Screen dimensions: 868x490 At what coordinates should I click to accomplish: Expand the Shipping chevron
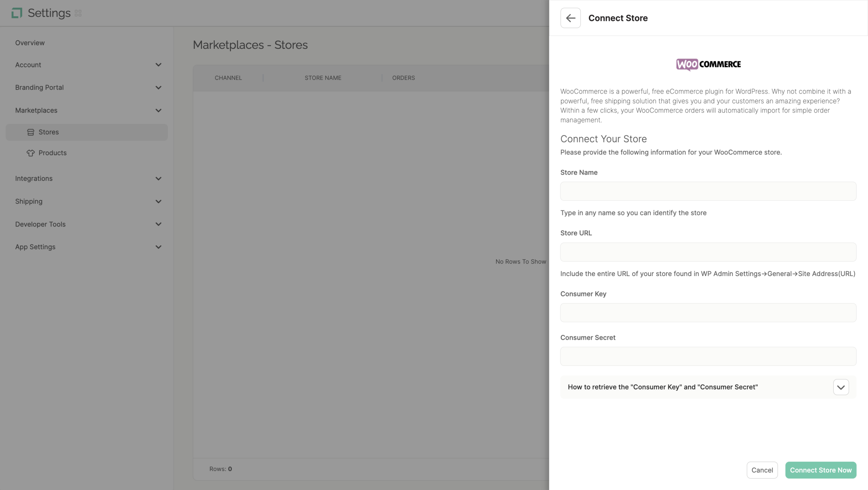pos(158,201)
